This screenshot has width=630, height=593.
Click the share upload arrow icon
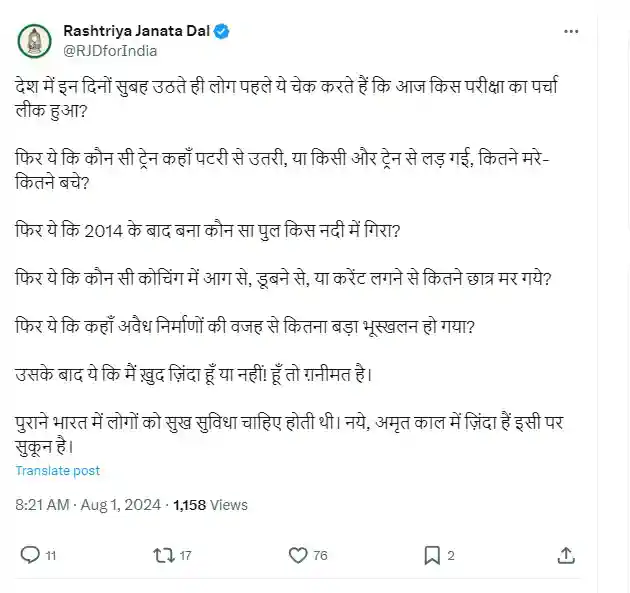click(566, 554)
